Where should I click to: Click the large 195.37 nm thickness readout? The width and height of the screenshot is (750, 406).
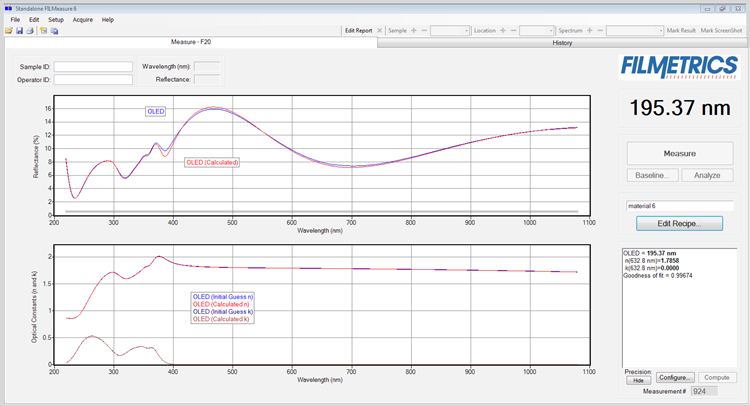[680, 108]
